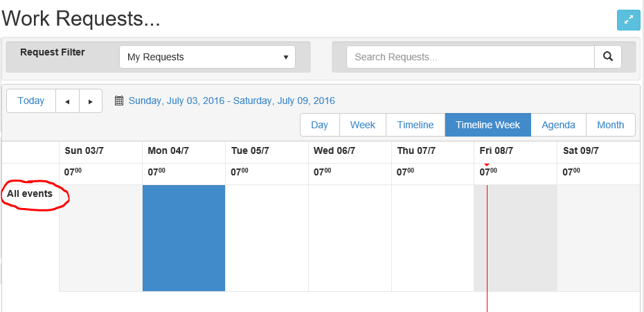
Task: Click the calendar icon beside the date range
Action: coord(119,101)
